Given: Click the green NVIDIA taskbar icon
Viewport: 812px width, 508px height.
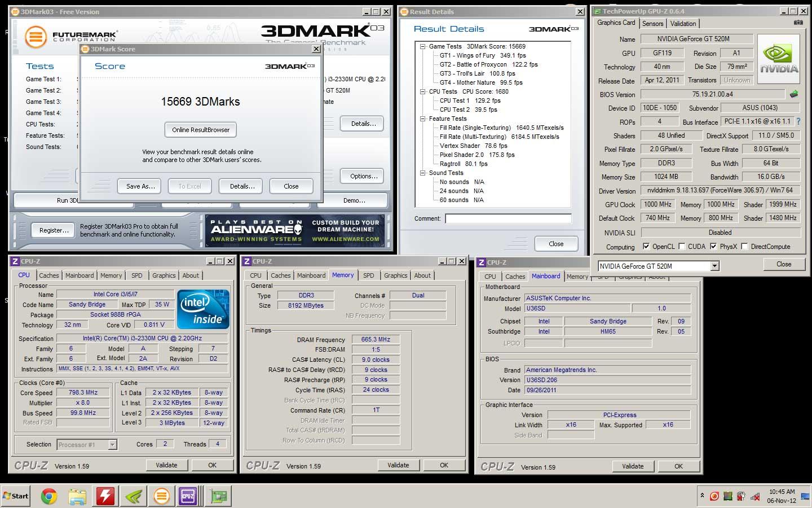Looking at the screenshot, I should (x=134, y=496).
